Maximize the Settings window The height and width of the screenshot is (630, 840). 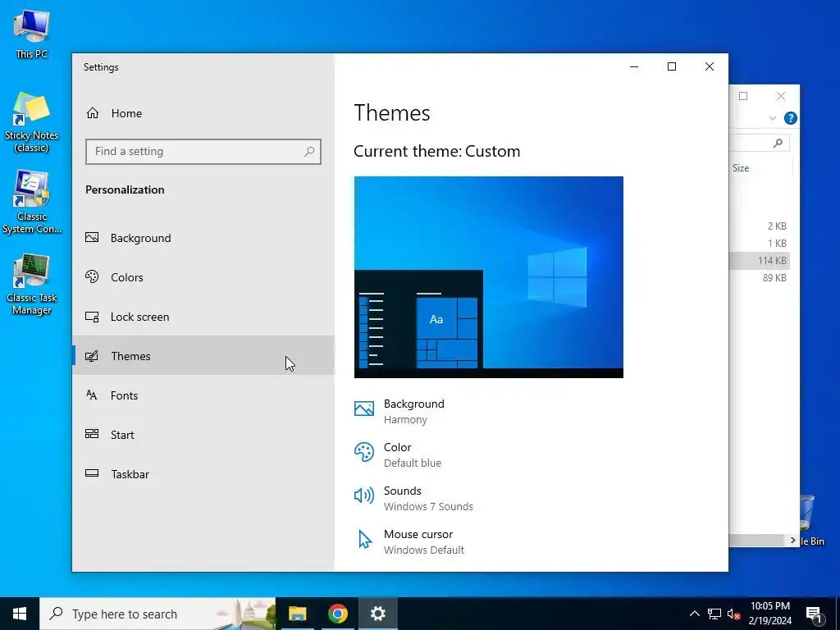pyautogui.click(x=672, y=66)
